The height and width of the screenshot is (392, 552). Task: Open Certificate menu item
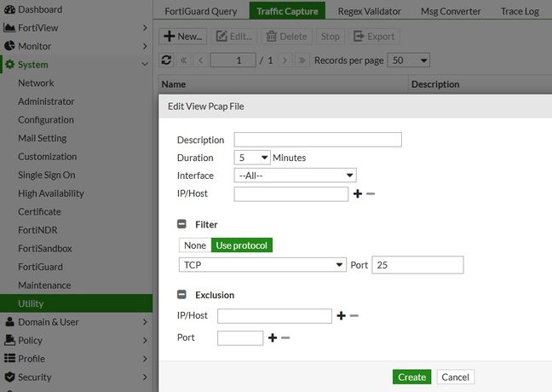tap(39, 211)
